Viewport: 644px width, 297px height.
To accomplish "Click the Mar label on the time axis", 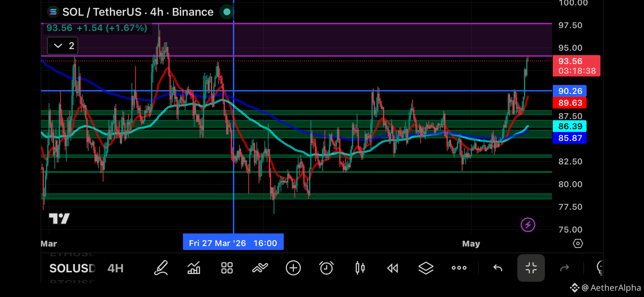I will pyautogui.click(x=49, y=244).
